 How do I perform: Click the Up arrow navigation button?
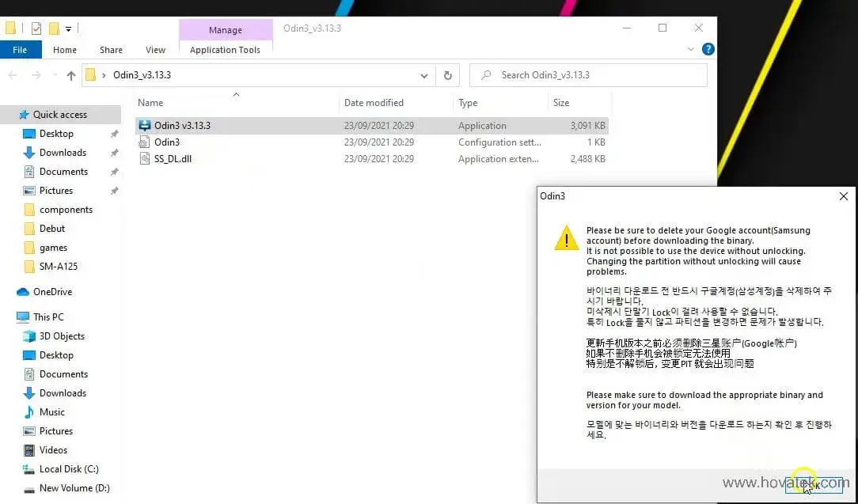point(71,75)
